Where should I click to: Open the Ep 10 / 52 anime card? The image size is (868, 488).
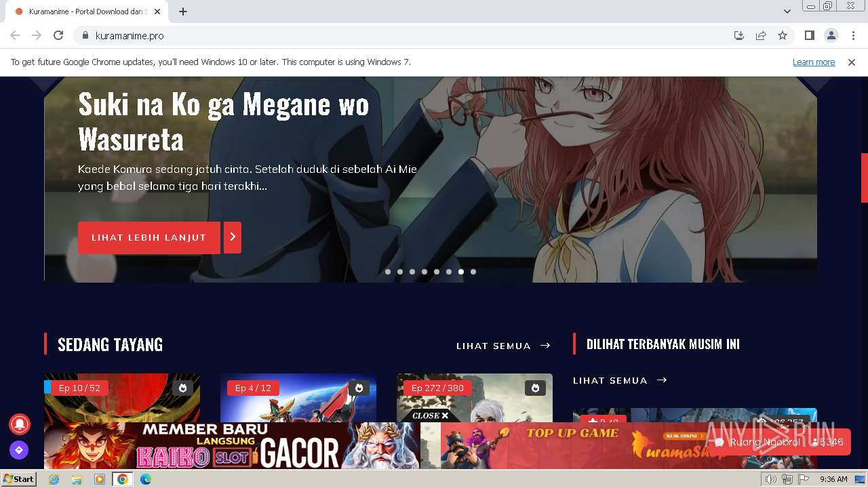pyautogui.click(x=122, y=398)
